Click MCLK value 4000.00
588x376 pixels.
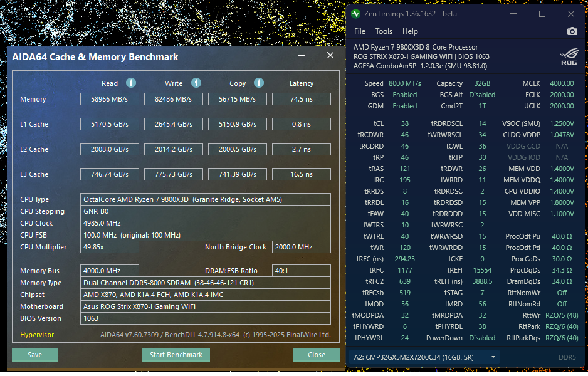point(562,83)
